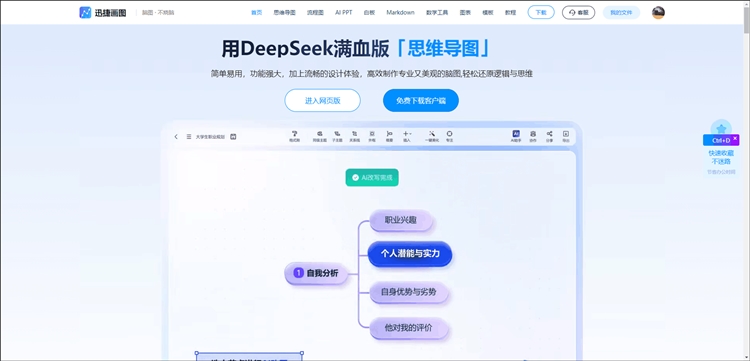Click the 大学生职业规划 document title
This screenshot has width=750, height=361.
tap(210, 137)
